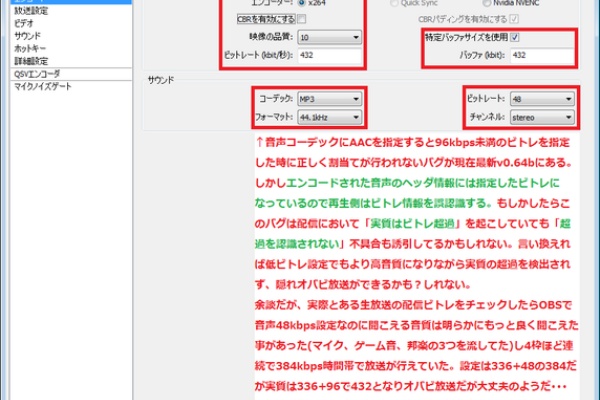Click the video ビットレート (kbit/秒) input field
The height and width of the screenshot is (400, 600).
pyautogui.click(x=329, y=55)
